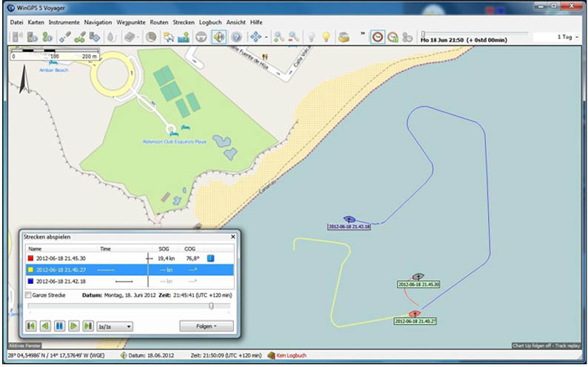Select the track 2012-06-18 21.42.18 row
Screen dimensions: 588x367
point(63,282)
